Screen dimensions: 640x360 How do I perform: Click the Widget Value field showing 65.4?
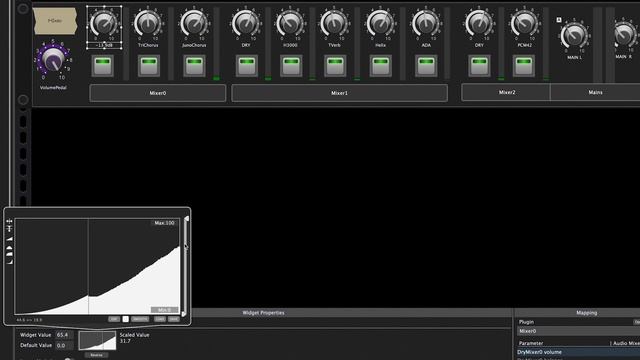(64, 335)
